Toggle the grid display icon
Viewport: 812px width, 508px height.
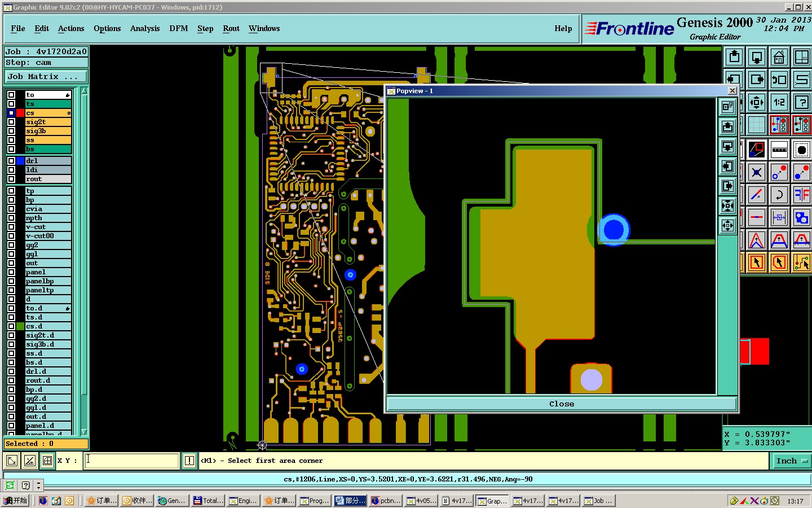(757, 125)
